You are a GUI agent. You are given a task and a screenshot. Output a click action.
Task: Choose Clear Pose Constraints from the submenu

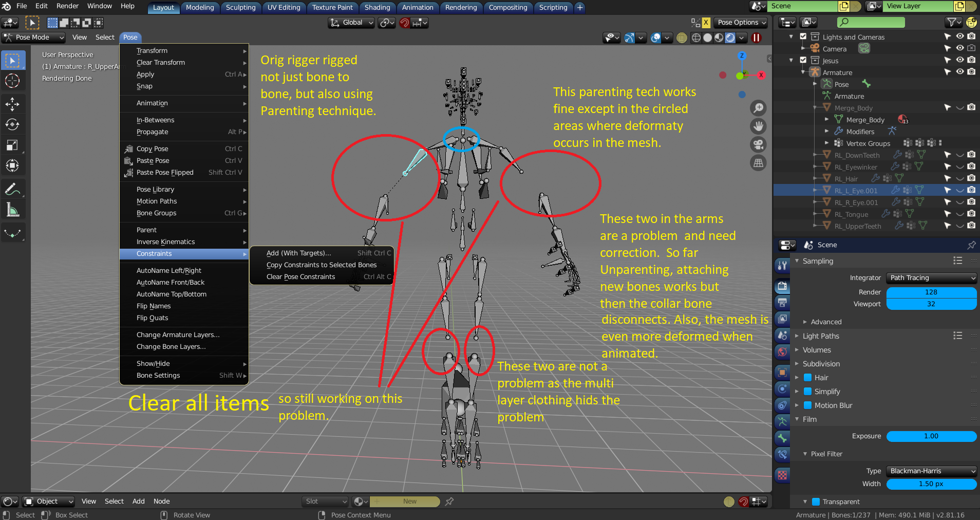(300, 276)
